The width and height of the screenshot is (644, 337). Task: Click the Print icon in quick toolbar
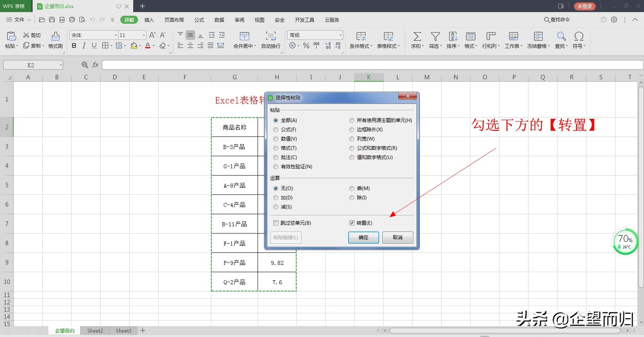click(x=72, y=20)
